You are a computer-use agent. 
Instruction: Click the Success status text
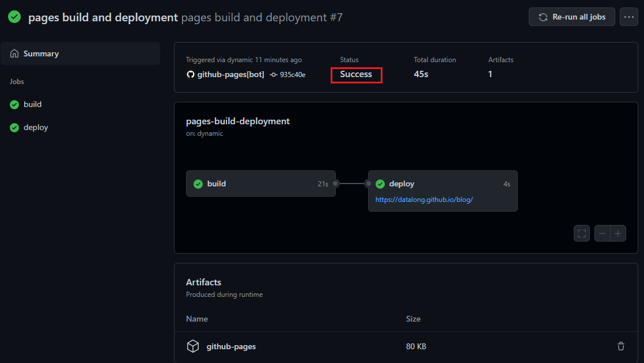[355, 74]
